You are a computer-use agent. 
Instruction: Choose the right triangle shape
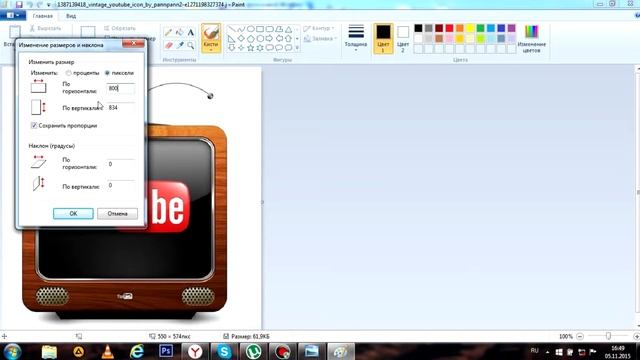point(231,39)
